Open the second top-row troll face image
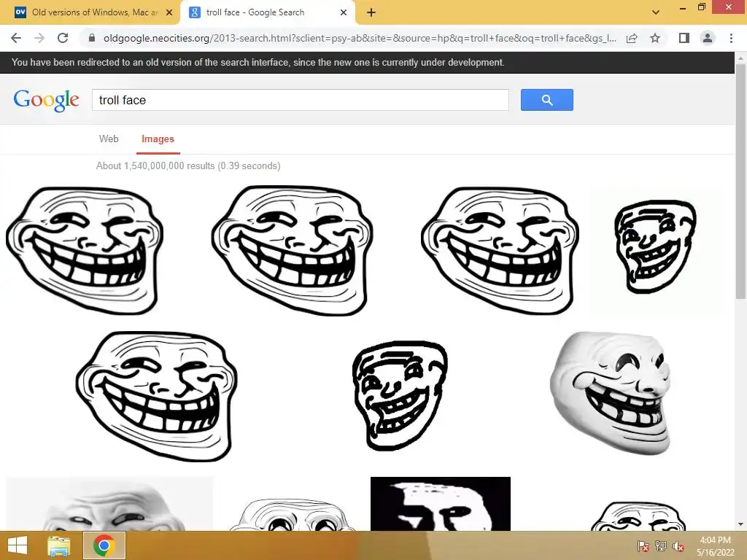747x560 pixels. [292, 250]
